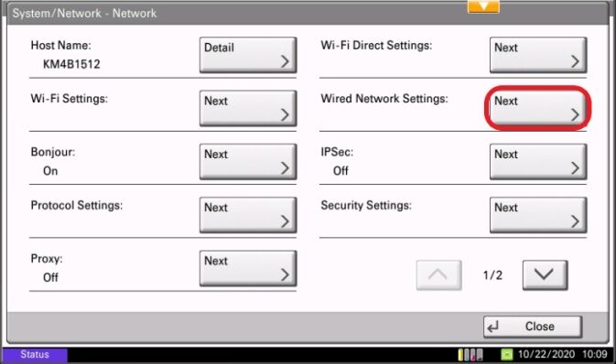Open Wired Network Settings Next button
Screen dimensions: 616x364
tap(538, 108)
